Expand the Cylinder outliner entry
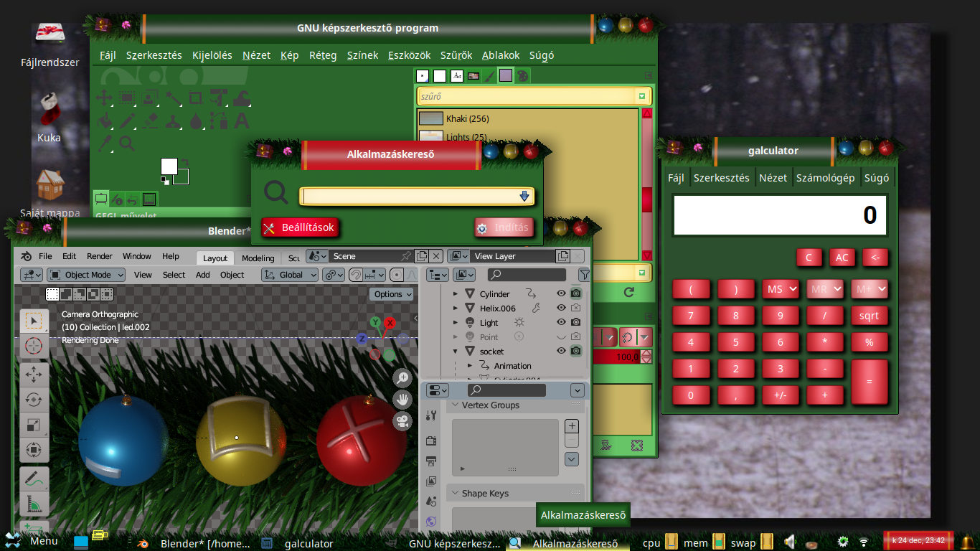The height and width of the screenshot is (551, 980). [456, 293]
